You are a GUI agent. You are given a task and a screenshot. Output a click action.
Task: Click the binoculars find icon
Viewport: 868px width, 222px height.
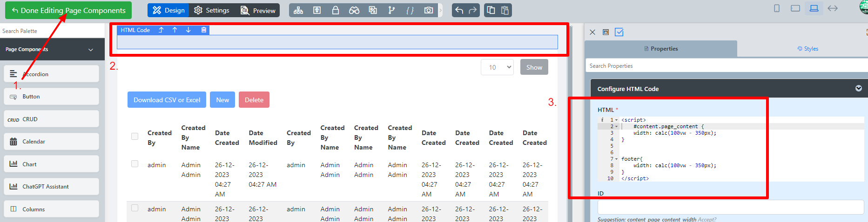[x=354, y=10]
